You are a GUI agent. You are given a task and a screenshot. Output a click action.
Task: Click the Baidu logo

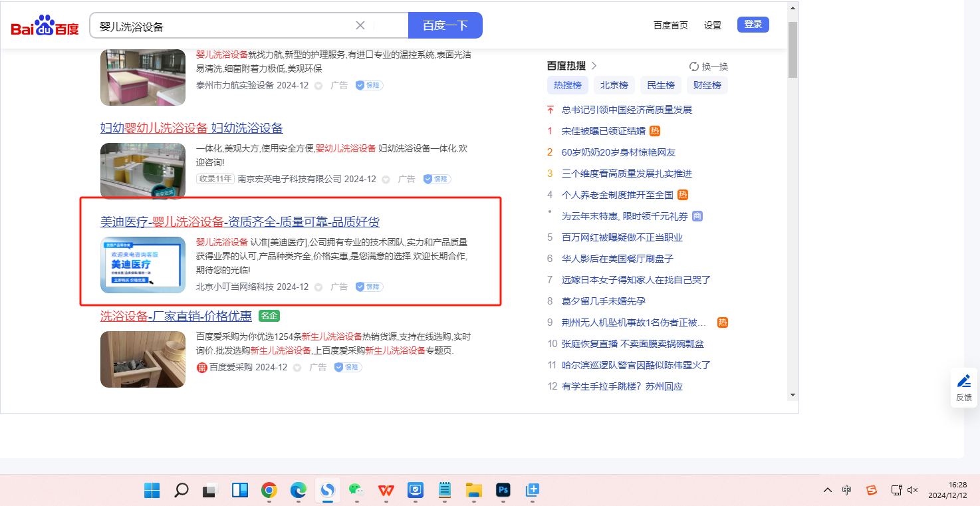[x=45, y=26]
